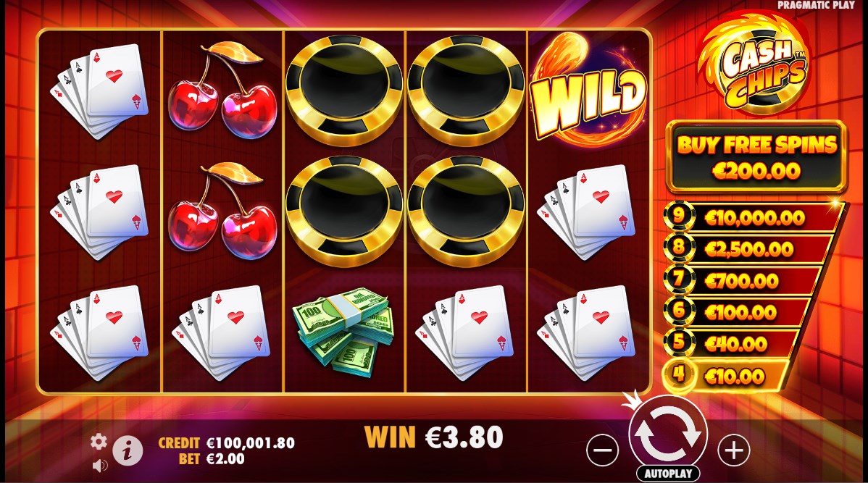The height and width of the screenshot is (483, 868).
Task: Click the top cherries symbol on reel two
Action: 222,90
